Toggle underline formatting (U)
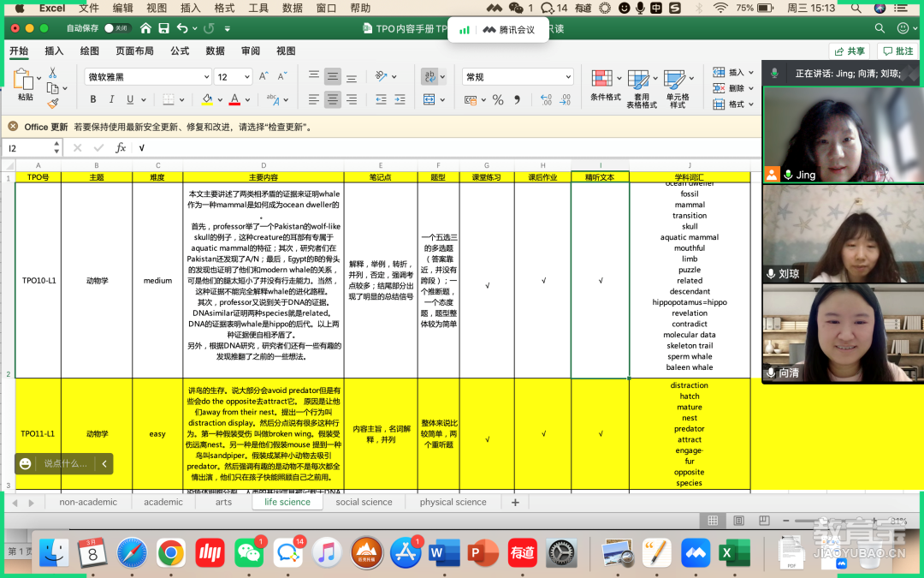 130,99
